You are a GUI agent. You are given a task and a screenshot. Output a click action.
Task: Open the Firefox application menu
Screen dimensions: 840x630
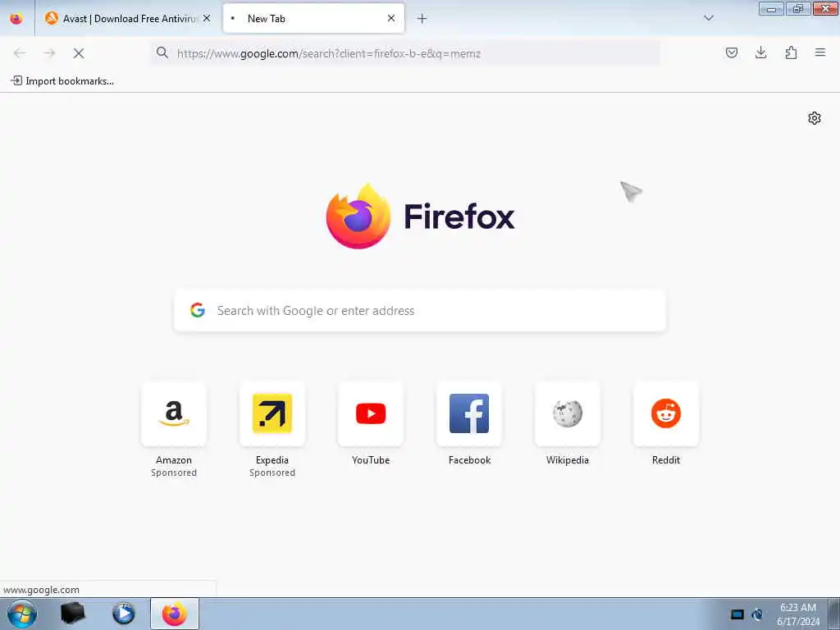pyautogui.click(x=820, y=52)
